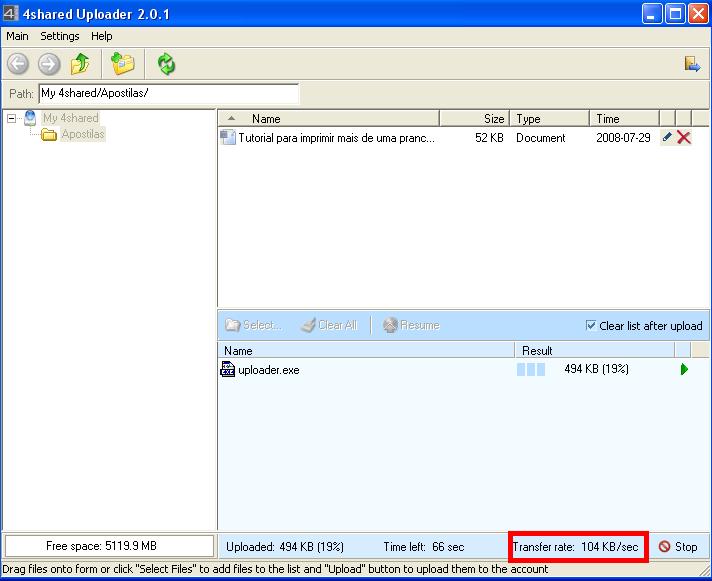
Task: Create a new folder
Action: (123, 64)
